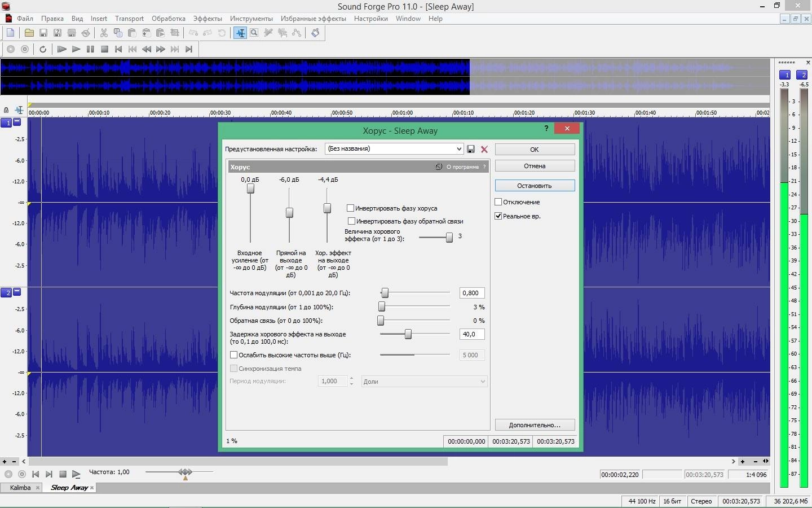Open a file with the folder icon
This screenshot has height=508, width=812.
[29, 33]
